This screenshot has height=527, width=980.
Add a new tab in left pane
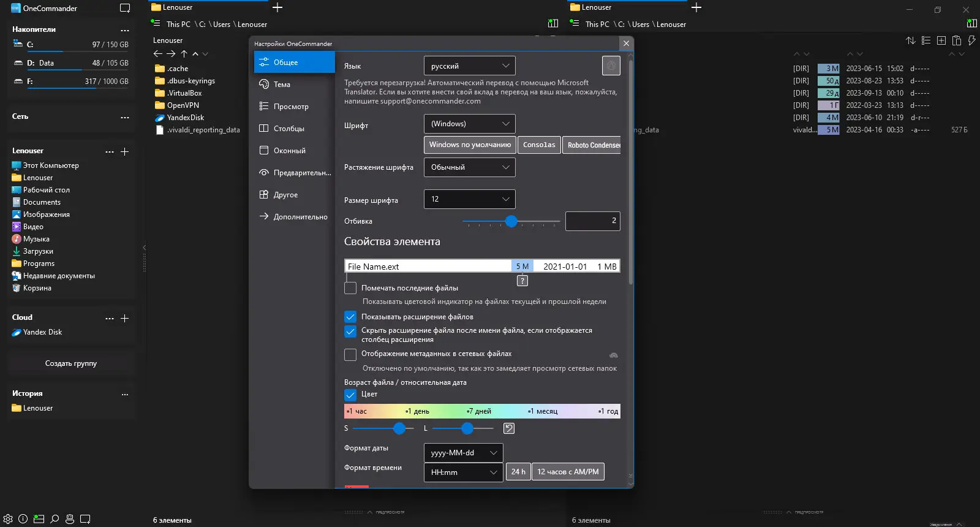(x=277, y=7)
